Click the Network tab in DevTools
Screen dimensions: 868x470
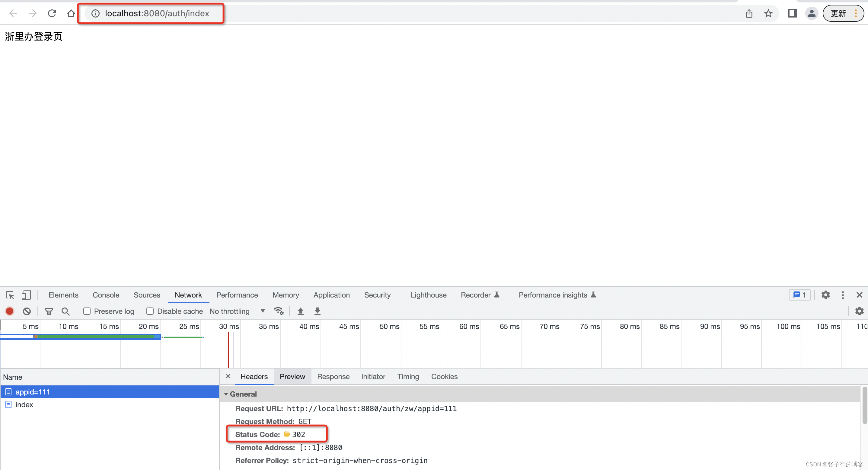[x=189, y=295]
